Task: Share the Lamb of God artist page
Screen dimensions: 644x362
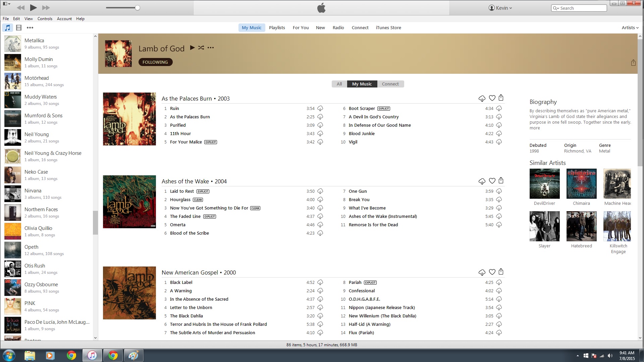Action: tap(633, 63)
